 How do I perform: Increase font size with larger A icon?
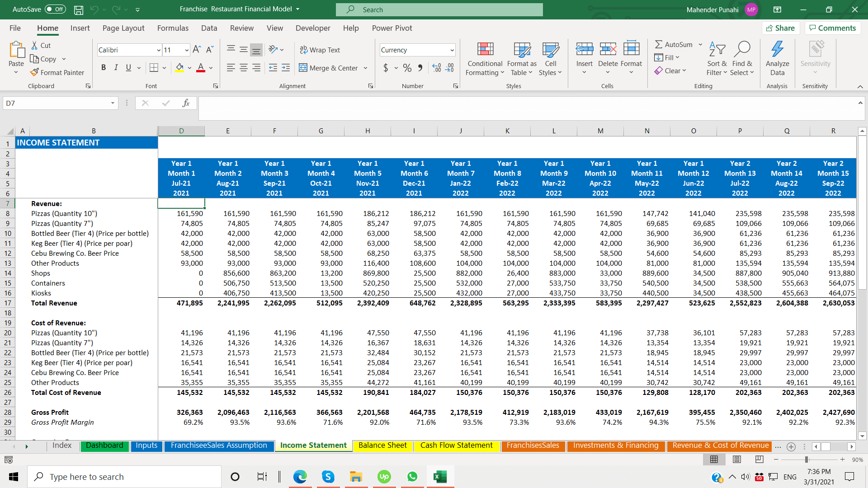pos(197,50)
